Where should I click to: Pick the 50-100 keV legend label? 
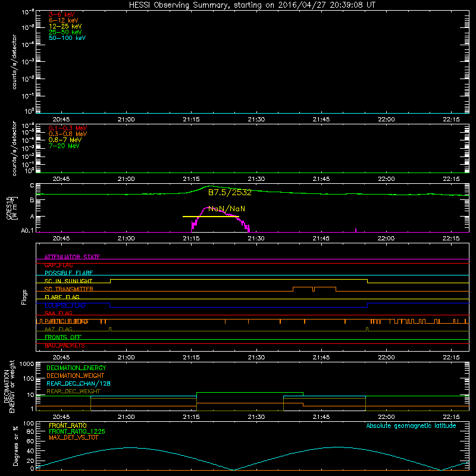67,37
